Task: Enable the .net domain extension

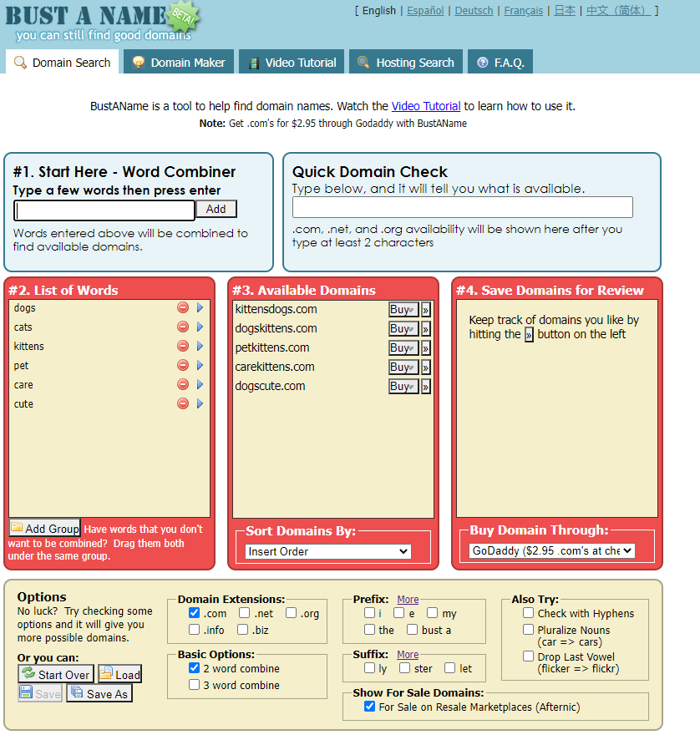Action: click(x=244, y=612)
